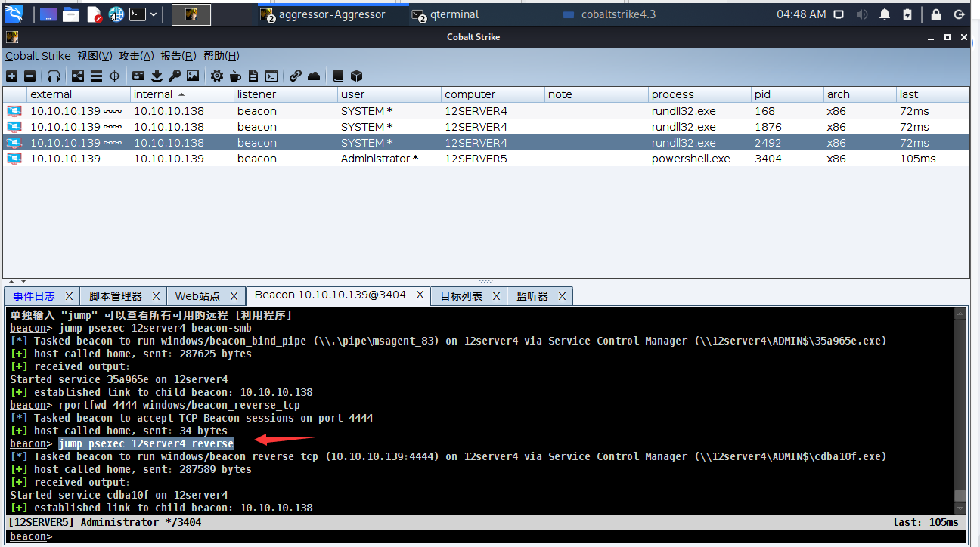
Task: Switch to the Web站点 tab
Action: 197,296
